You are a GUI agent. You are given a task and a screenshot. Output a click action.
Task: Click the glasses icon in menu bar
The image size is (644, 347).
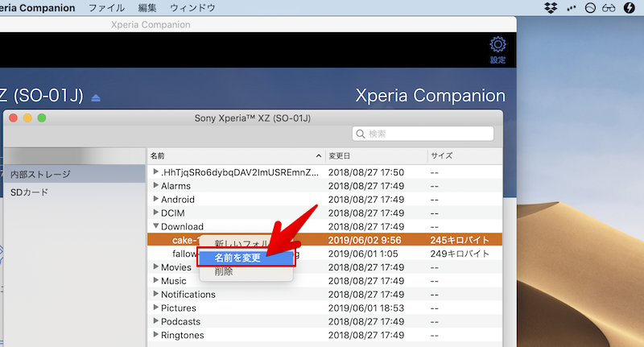(609, 8)
